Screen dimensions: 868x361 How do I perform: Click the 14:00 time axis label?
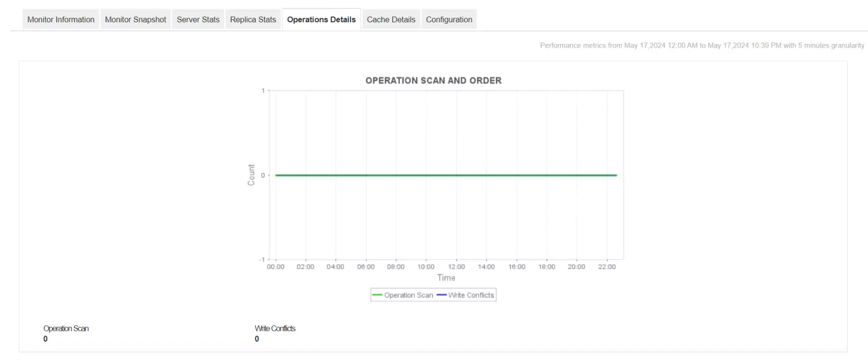click(486, 267)
